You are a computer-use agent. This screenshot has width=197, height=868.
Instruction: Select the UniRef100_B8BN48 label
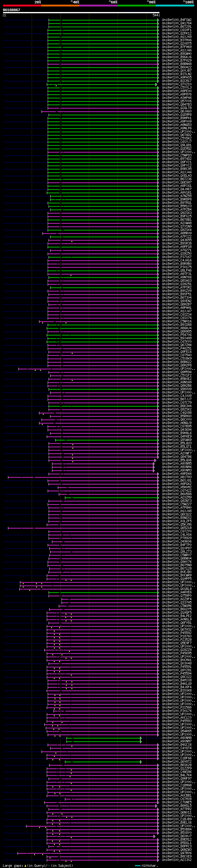pyautogui.click(x=177, y=64)
